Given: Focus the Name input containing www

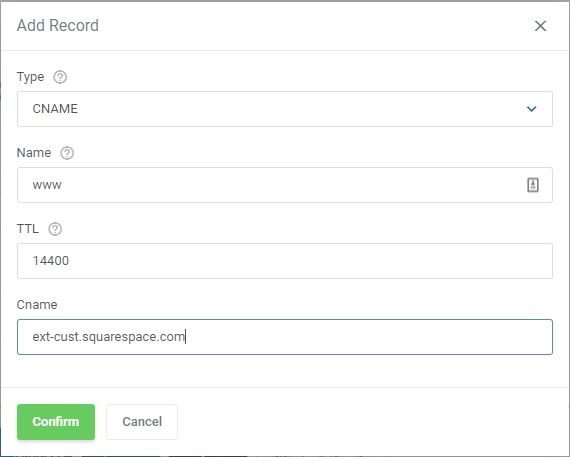Looking at the screenshot, I should pos(285,185).
